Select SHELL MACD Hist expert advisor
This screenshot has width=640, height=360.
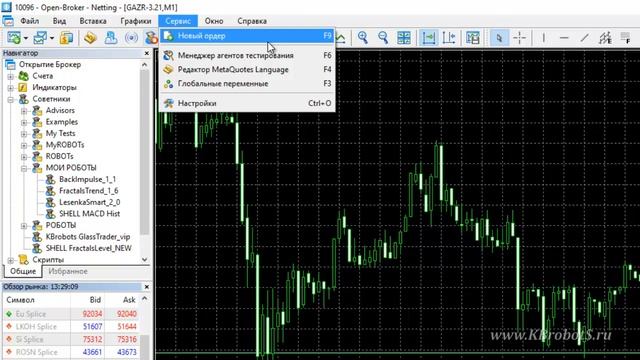(89, 213)
